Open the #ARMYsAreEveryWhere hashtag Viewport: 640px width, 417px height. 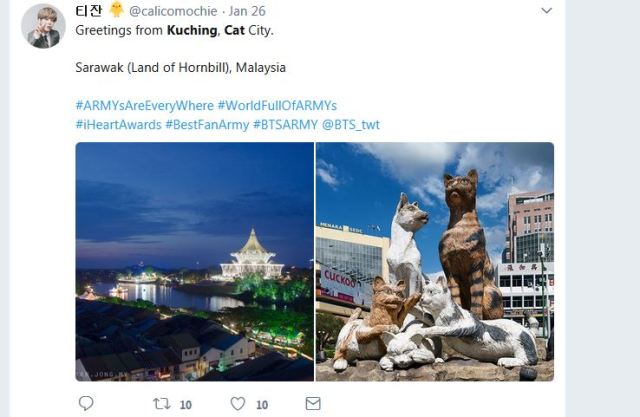pos(144,106)
